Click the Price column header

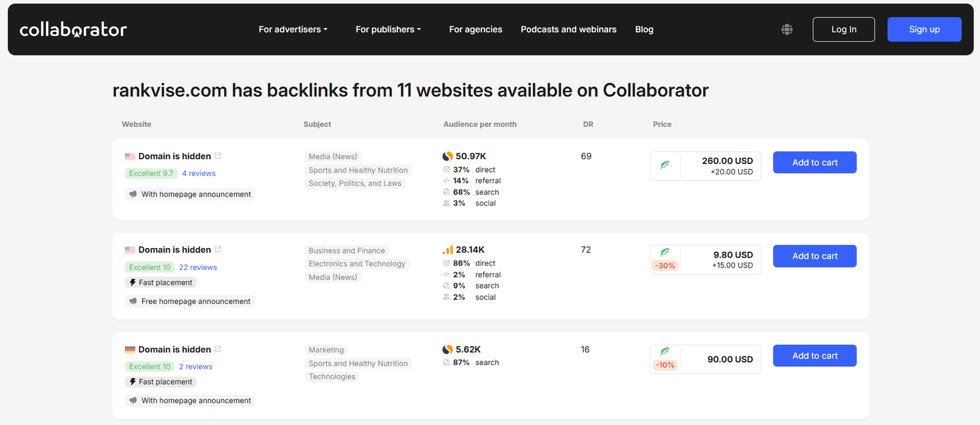click(662, 124)
